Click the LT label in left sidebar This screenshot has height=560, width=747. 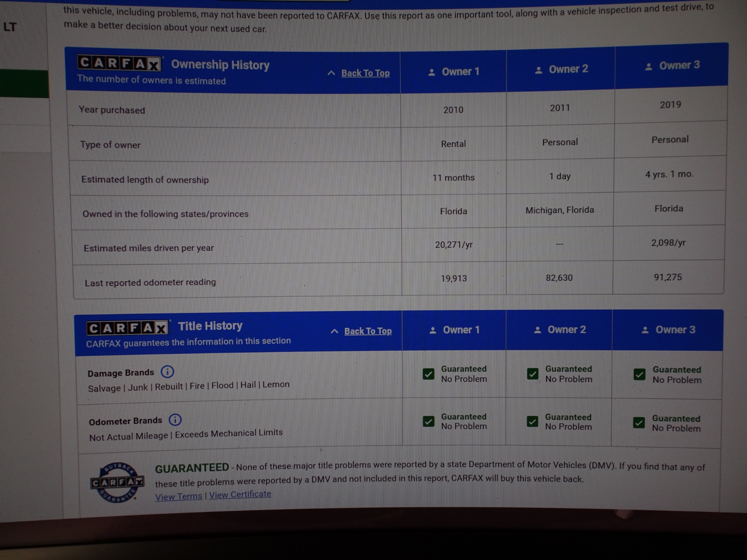(x=10, y=27)
